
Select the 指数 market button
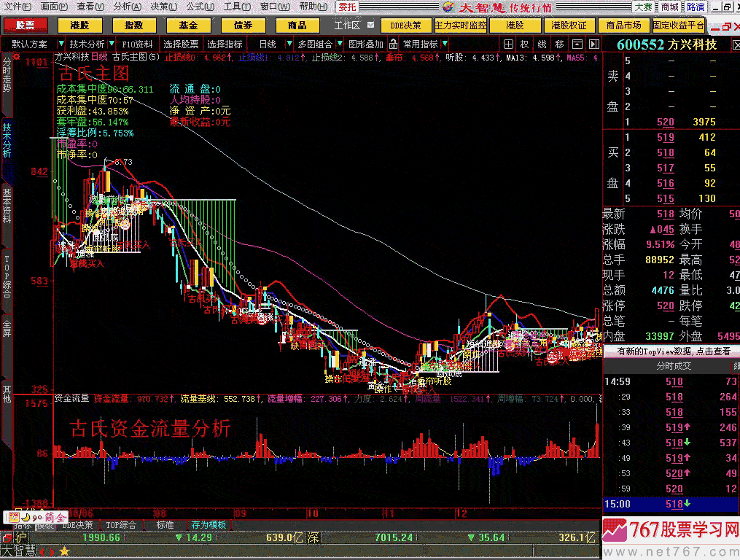click(134, 25)
